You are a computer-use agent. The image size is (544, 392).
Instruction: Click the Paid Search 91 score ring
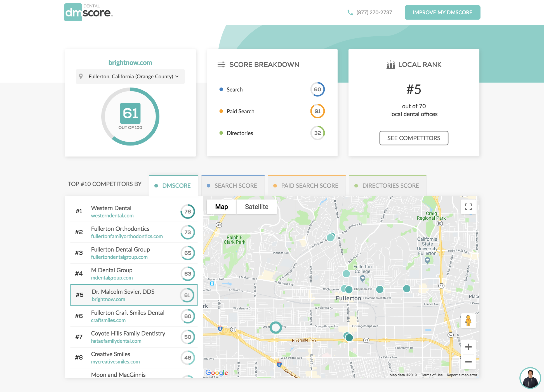pos(317,111)
